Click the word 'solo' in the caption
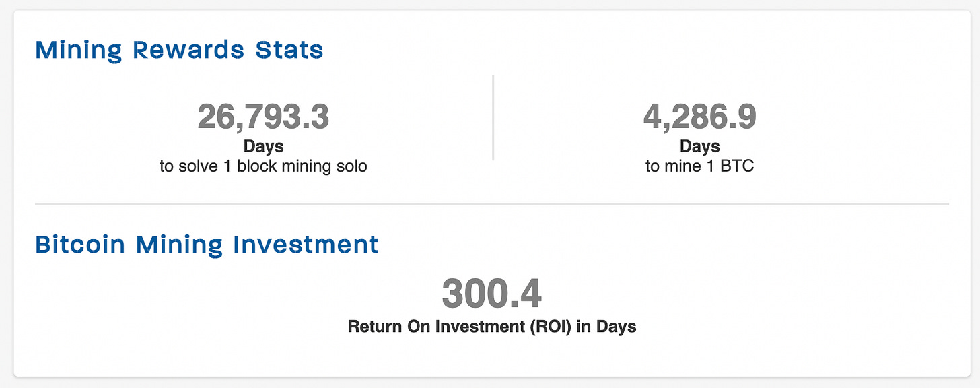The width and height of the screenshot is (980, 388). (x=351, y=166)
